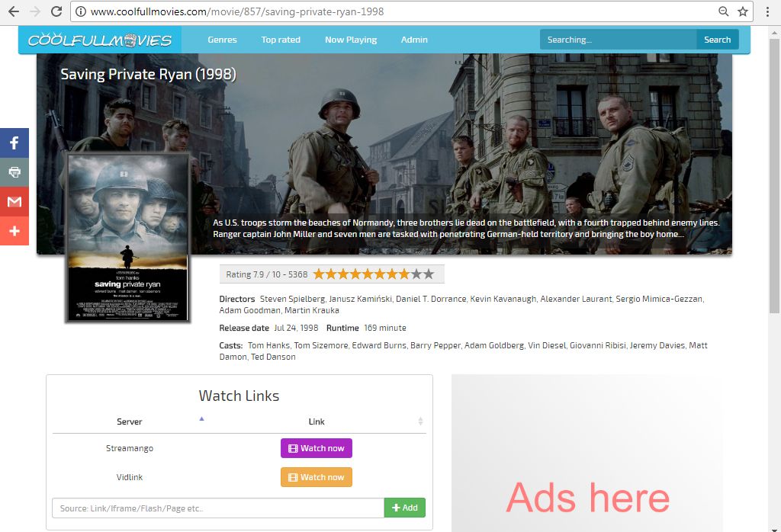The image size is (781, 532).
Task: Open the Now Playing section
Action: pyautogui.click(x=351, y=40)
